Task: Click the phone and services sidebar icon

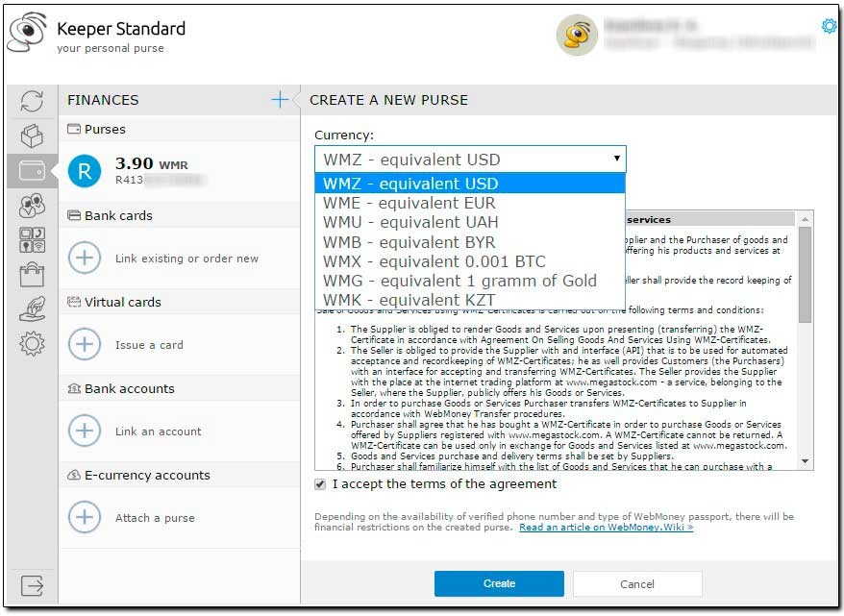Action: tap(32, 240)
